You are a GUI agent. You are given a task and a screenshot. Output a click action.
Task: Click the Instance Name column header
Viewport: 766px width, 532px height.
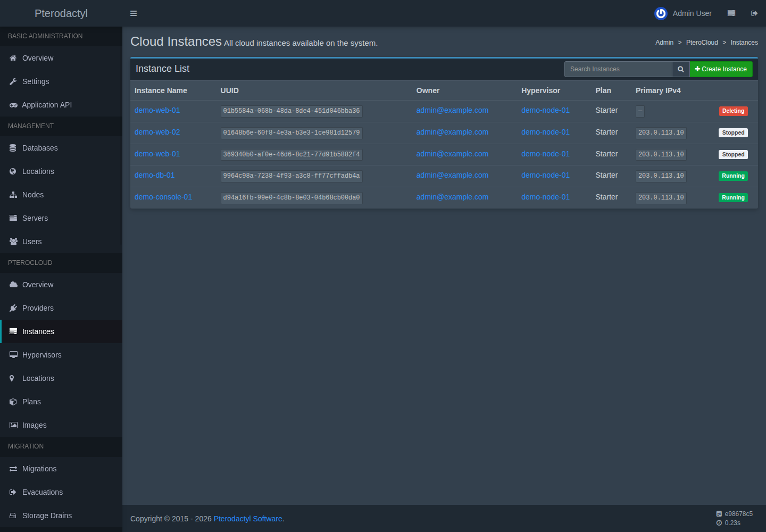[x=161, y=90]
